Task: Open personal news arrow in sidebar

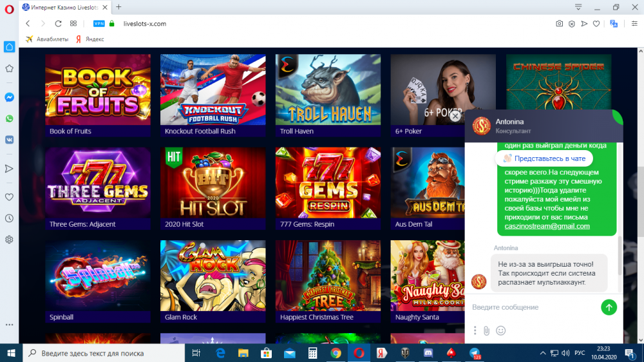Action: point(9,169)
